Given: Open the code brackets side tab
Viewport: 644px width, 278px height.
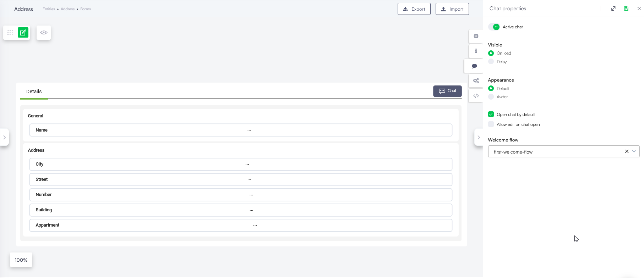Looking at the screenshot, I should coord(476,96).
